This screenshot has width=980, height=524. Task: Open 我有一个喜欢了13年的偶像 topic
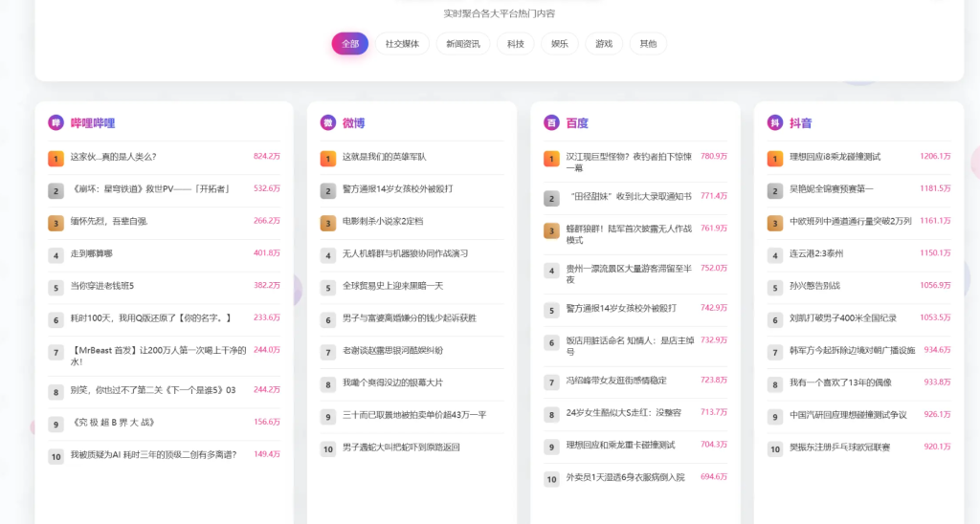click(x=840, y=382)
